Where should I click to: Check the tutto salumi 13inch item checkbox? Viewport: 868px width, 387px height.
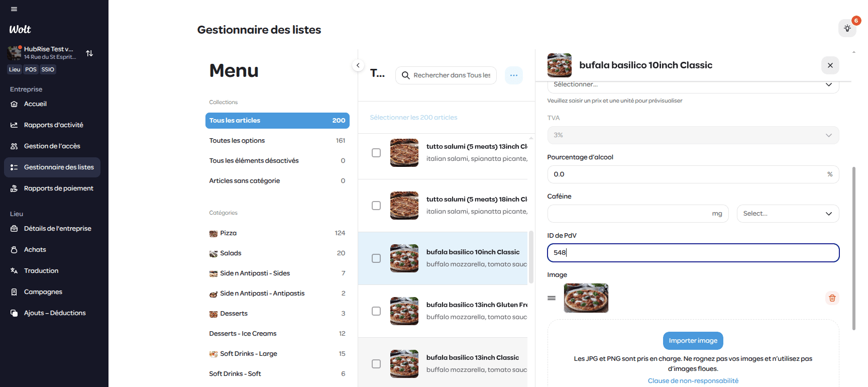click(376, 153)
